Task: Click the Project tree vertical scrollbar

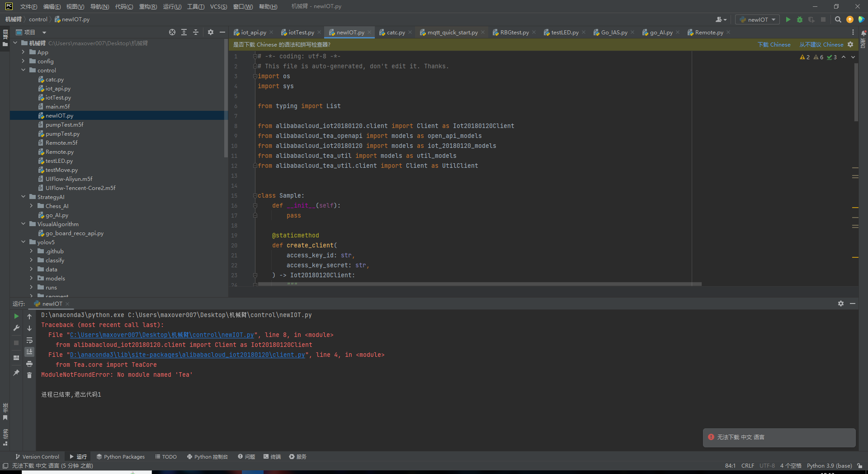Action: 226,99
